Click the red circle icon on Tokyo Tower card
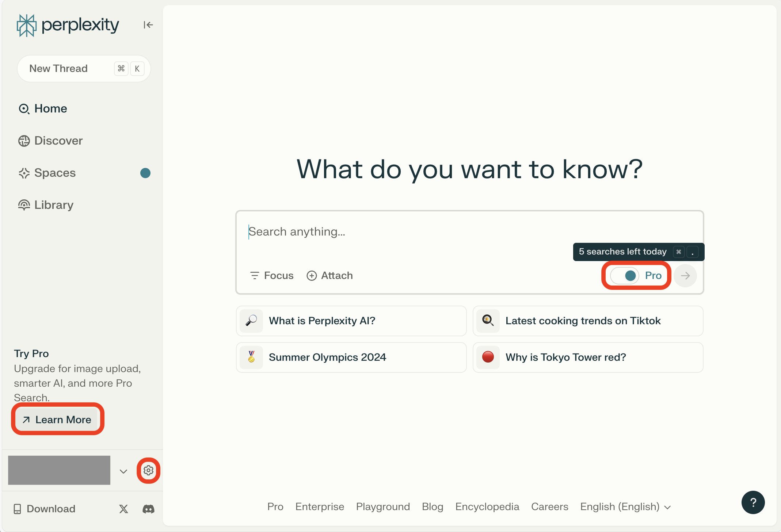781x532 pixels. [488, 357]
